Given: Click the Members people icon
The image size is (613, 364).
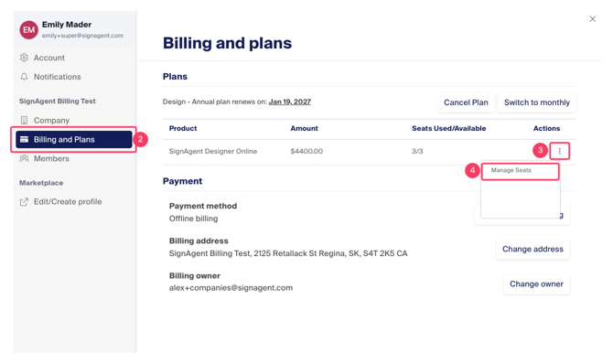Looking at the screenshot, I should click(x=24, y=158).
